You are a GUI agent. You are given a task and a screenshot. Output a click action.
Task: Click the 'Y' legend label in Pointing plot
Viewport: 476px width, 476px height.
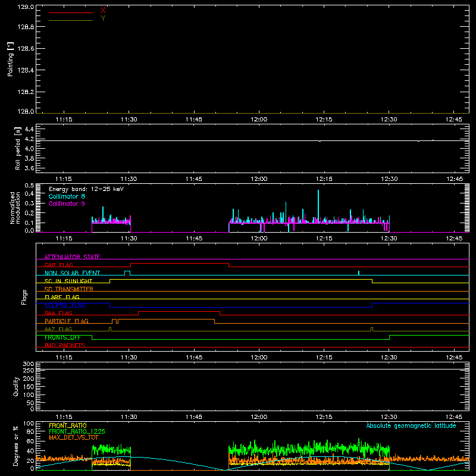103,18
